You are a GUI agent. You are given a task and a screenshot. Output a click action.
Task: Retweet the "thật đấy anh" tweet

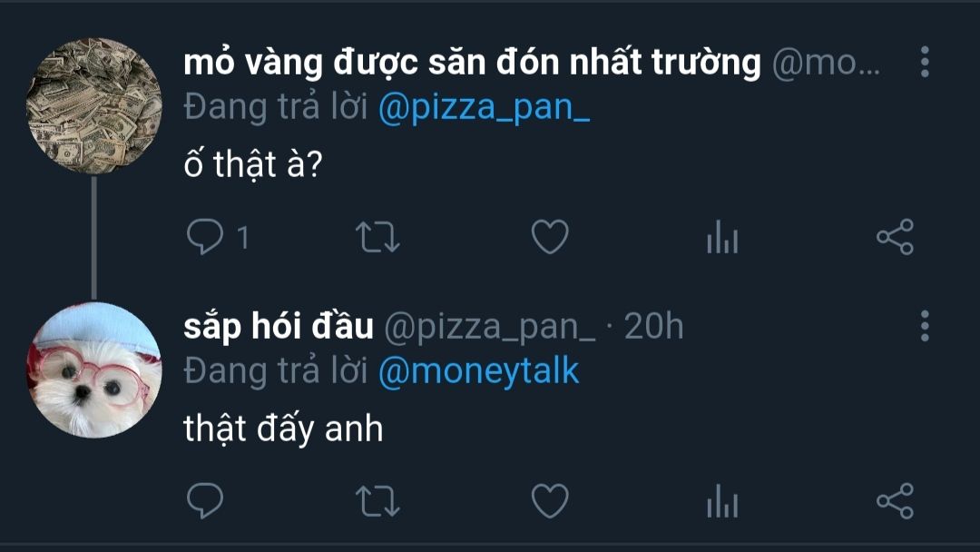point(377,501)
